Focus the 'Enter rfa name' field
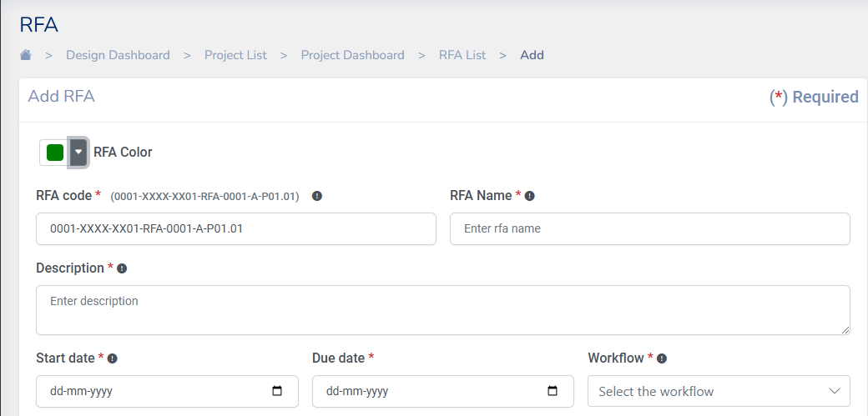The width and height of the screenshot is (868, 416). [649, 228]
